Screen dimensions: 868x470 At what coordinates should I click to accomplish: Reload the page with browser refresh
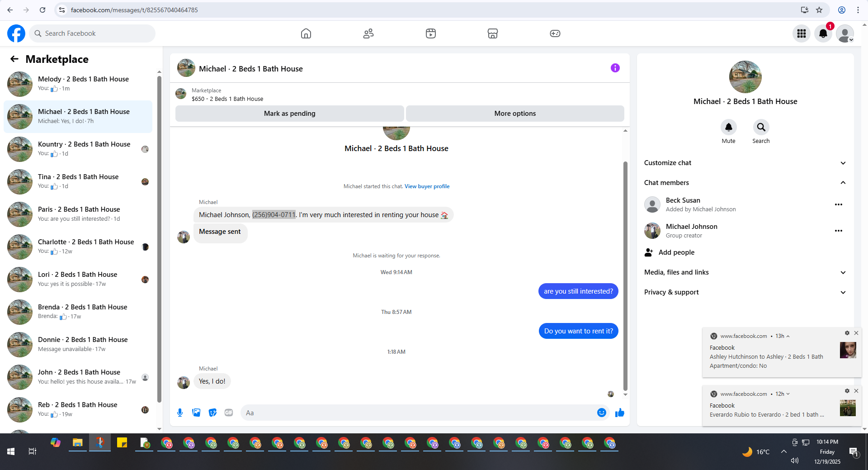(42, 10)
